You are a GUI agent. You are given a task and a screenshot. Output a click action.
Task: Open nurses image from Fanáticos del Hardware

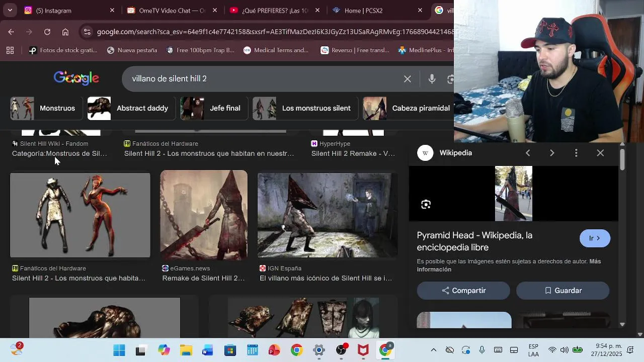coord(80,215)
